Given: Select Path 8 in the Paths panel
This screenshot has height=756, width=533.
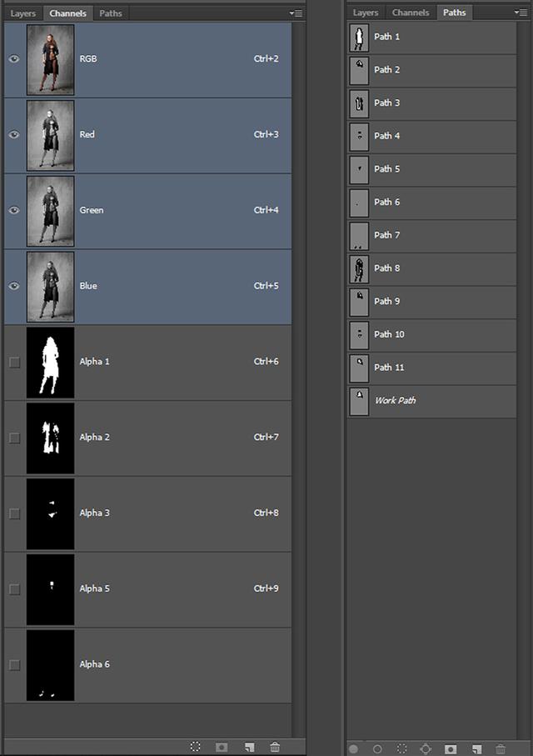Looking at the screenshot, I should click(431, 268).
